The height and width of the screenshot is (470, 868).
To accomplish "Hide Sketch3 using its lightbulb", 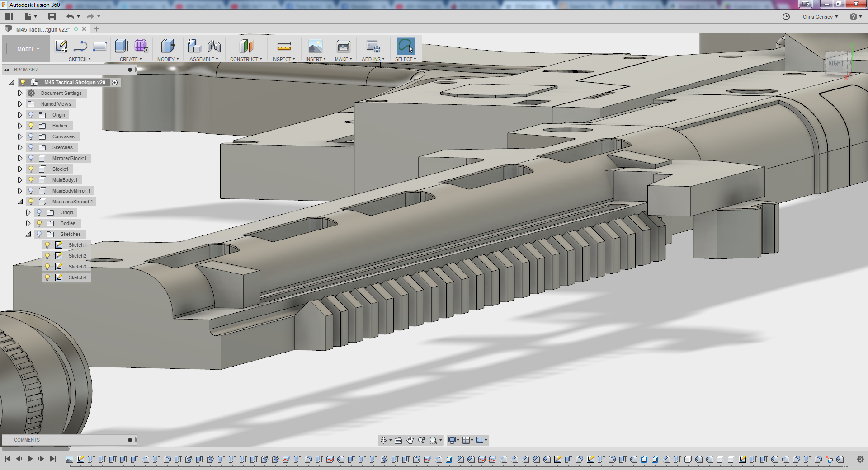I will pos(47,267).
